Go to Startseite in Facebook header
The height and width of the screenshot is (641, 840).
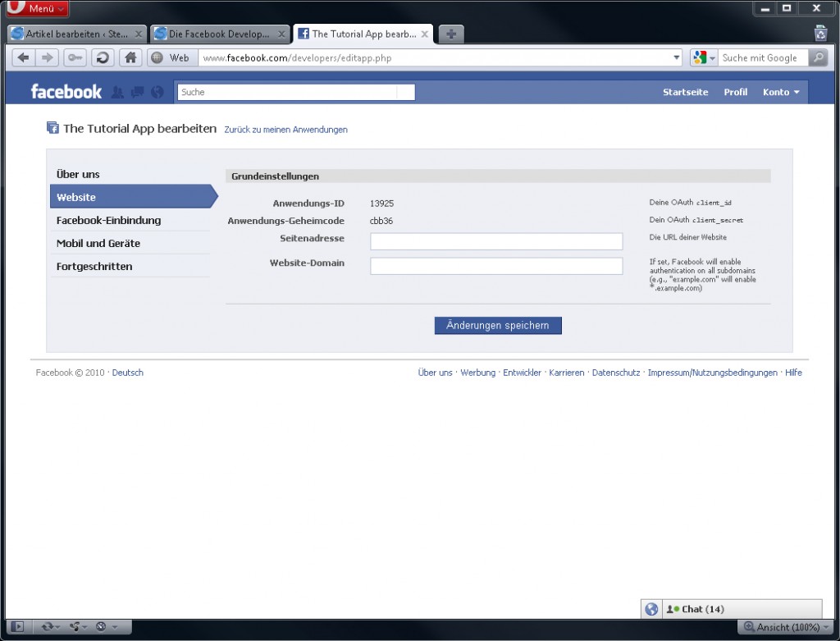685,92
